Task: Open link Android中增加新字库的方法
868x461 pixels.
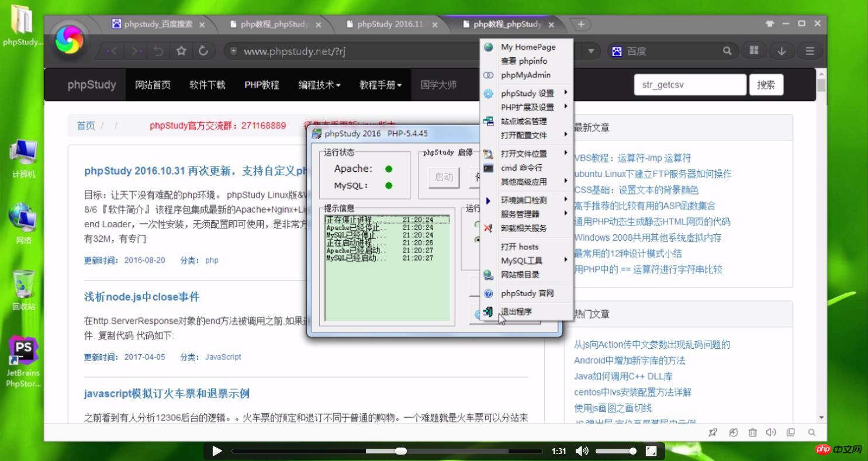Action: pyautogui.click(x=630, y=361)
